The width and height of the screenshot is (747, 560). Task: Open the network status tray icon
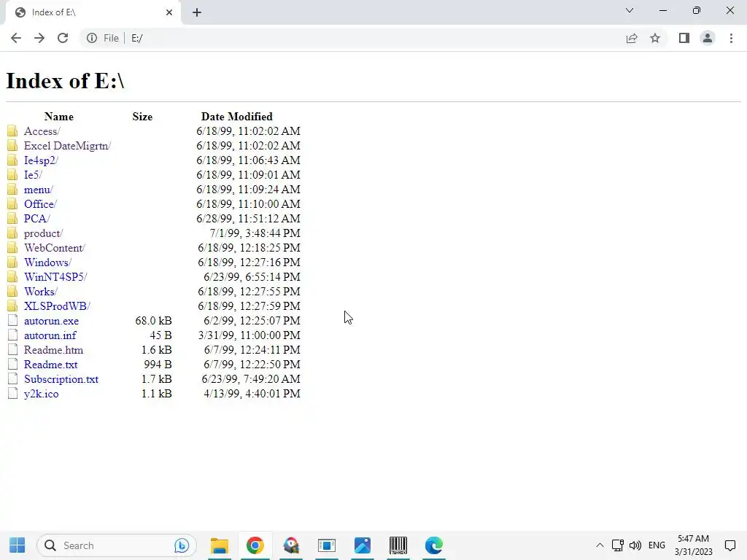point(617,545)
